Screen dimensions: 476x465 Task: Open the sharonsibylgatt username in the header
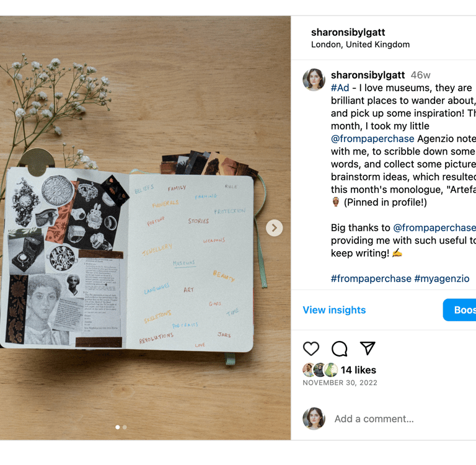[x=348, y=32]
